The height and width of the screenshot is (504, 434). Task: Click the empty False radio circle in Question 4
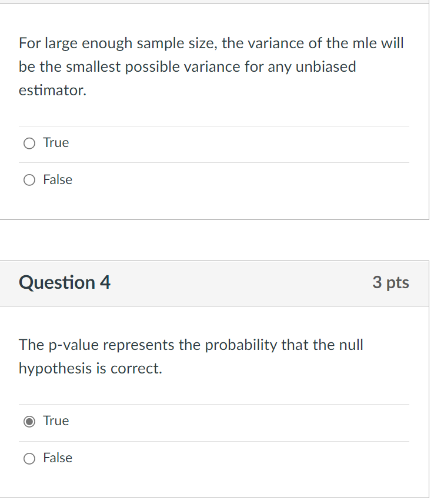29,458
